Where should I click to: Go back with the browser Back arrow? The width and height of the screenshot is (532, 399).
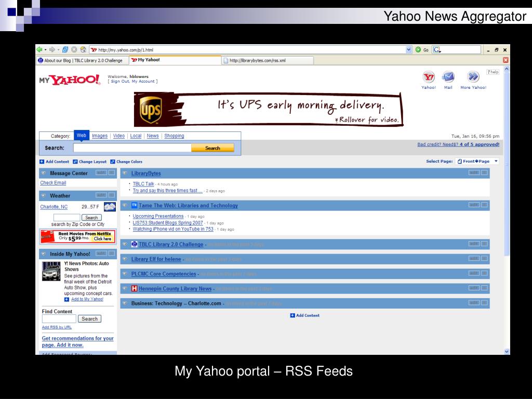(39, 49)
